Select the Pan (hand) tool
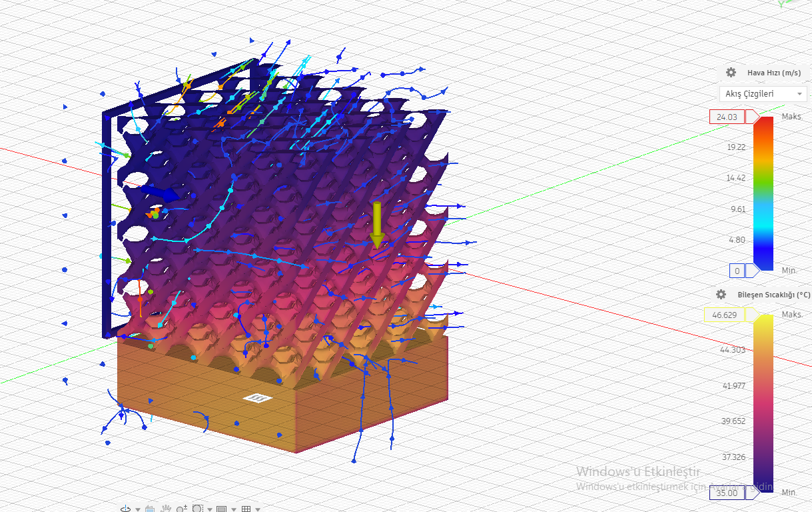812x512 pixels. pyautogui.click(x=166, y=508)
